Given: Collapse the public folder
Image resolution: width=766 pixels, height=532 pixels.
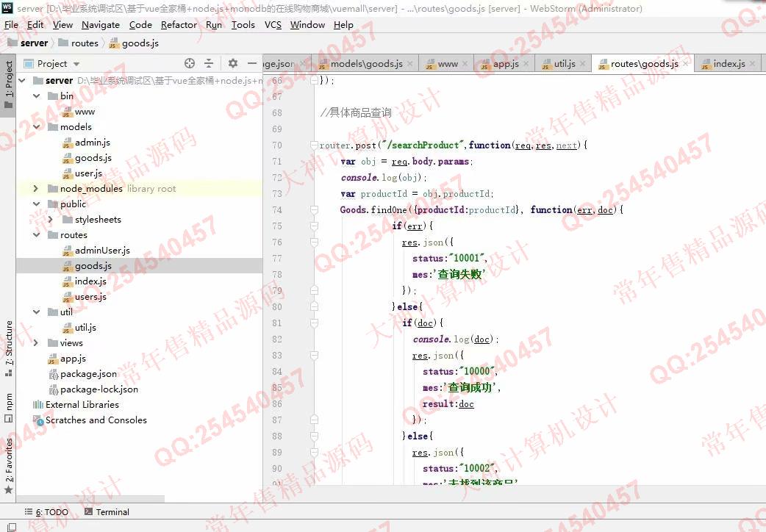Looking at the screenshot, I should tap(37, 204).
